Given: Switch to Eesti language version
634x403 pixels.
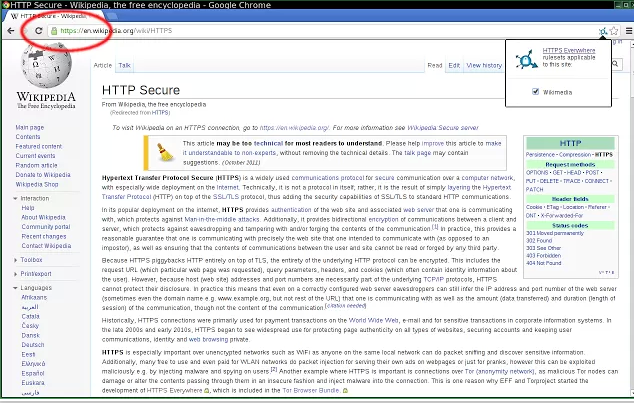Looking at the screenshot, I should 28,354.
